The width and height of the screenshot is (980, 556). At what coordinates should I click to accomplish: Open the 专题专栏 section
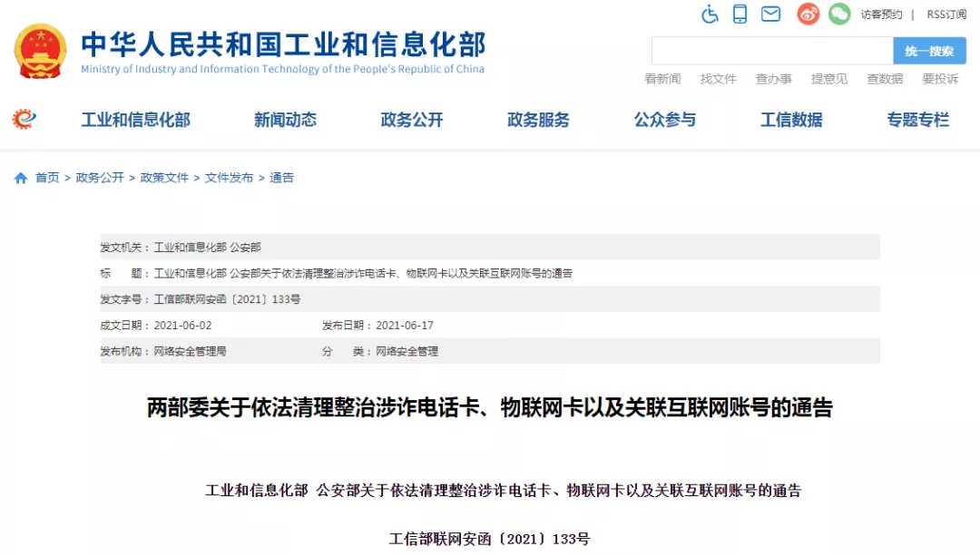click(x=916, y=119)
